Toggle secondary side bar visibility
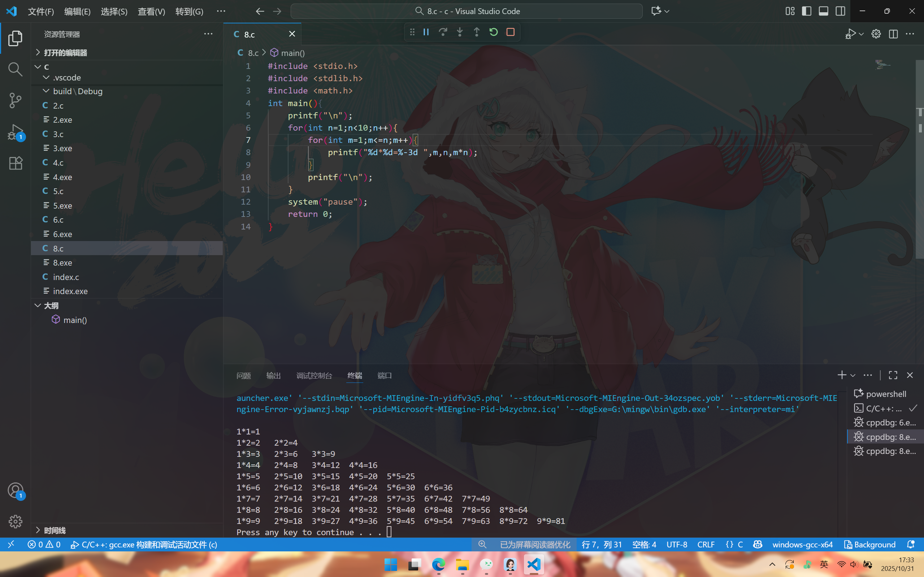The image size is (924, 577). coord(840,11)
